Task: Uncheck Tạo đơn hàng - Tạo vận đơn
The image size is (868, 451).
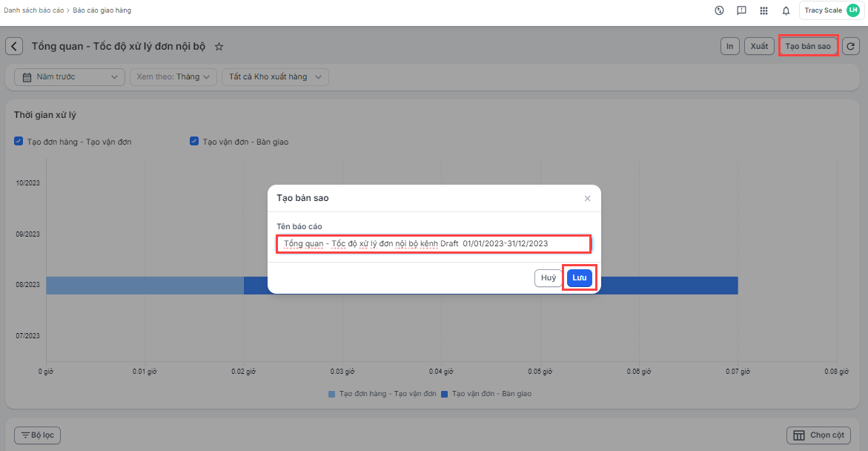Action: 19,142
